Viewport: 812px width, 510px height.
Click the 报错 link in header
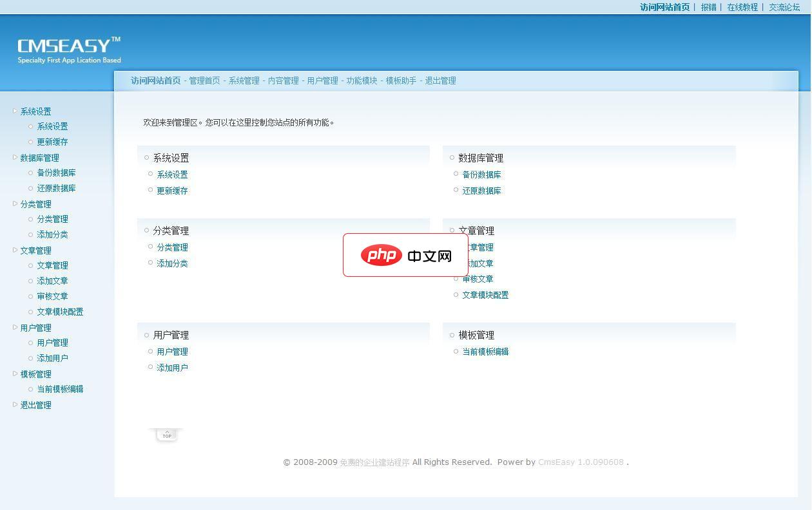point(708,7)
